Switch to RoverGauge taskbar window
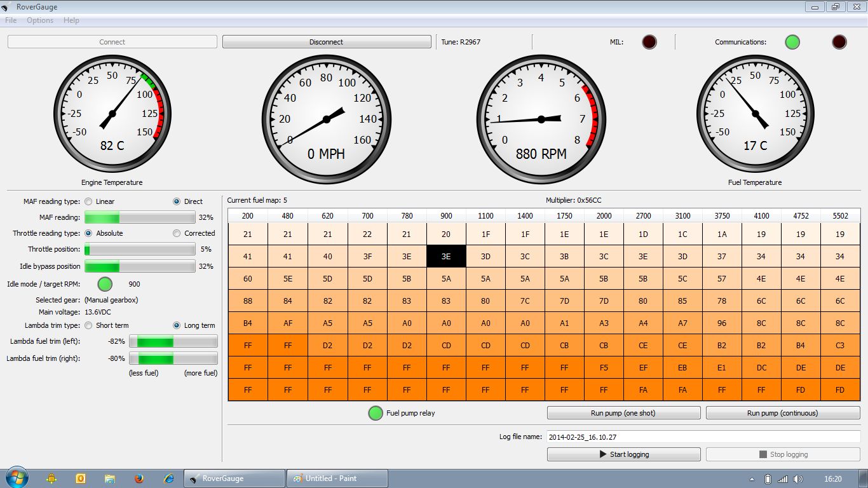This screenshot has width=868, height=488. [234, 478]
